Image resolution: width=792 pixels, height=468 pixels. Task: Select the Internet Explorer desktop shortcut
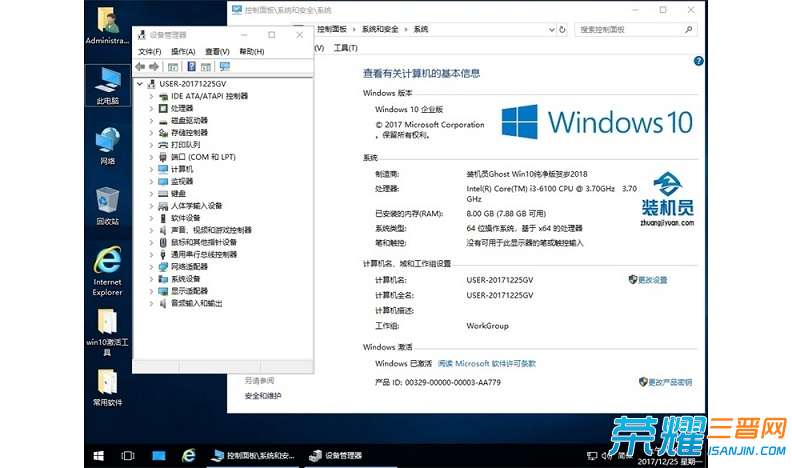coord(107,271)
